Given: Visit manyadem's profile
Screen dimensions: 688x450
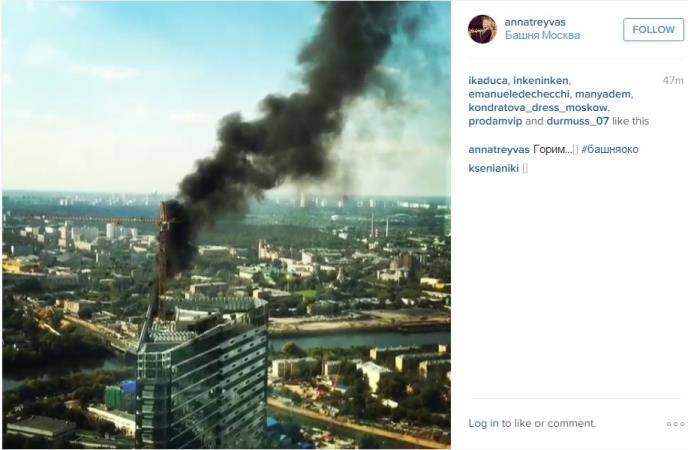Looking at the screenshot, I should click(x=602, y=94).
